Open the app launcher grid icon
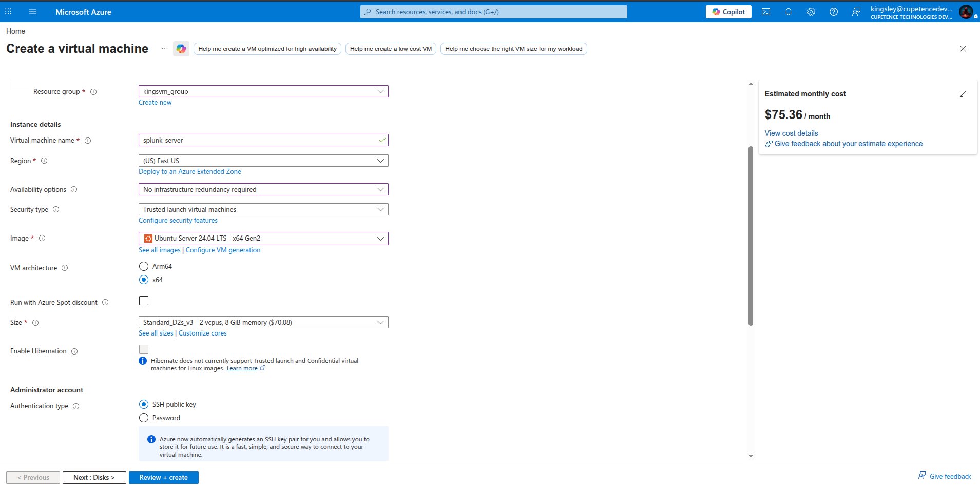 tap(8, 12)
